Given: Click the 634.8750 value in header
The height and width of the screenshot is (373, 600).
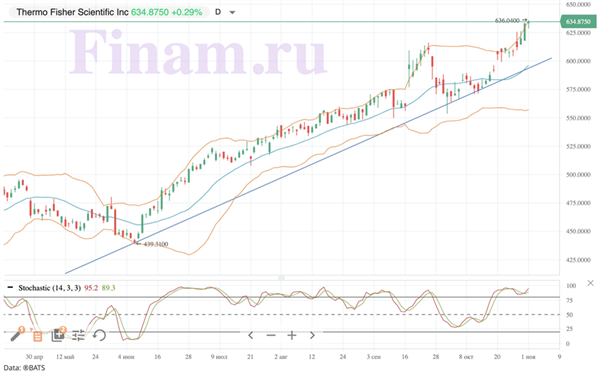Looking at the screenshot, I should tap(150, 12).
